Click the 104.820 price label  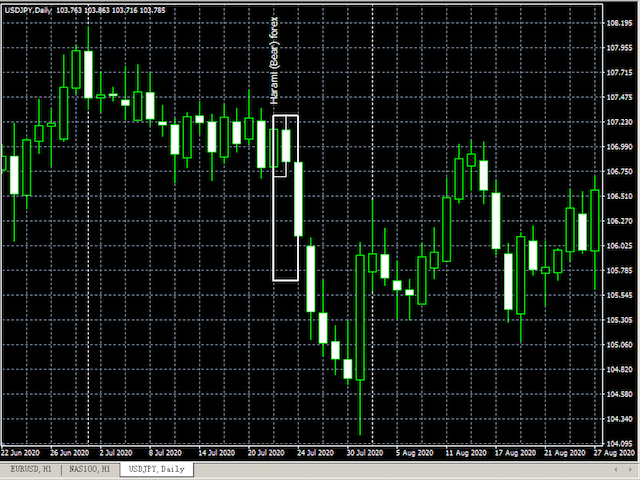point(619,369)
